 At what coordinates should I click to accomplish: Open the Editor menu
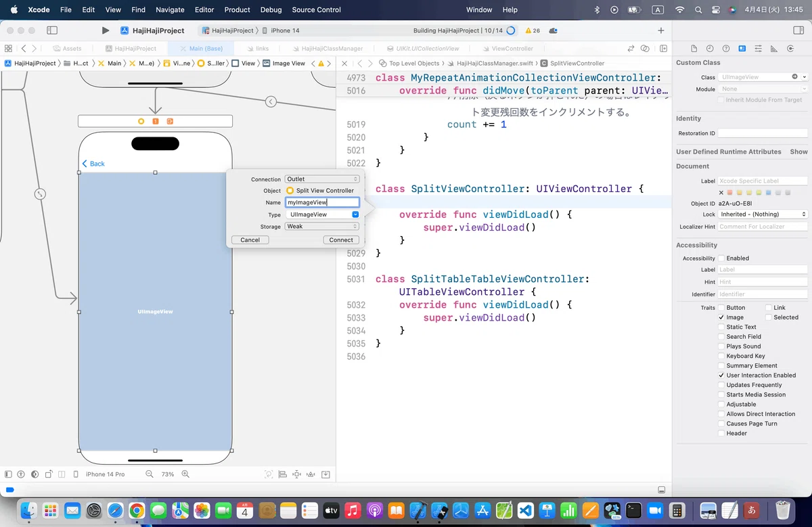(x=204, y=9)
